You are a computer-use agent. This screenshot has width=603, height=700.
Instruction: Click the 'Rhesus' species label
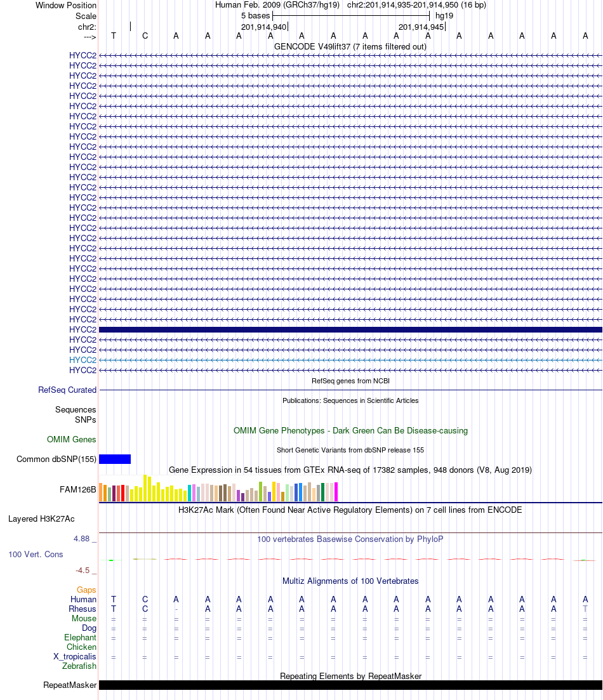pos(82,609)
